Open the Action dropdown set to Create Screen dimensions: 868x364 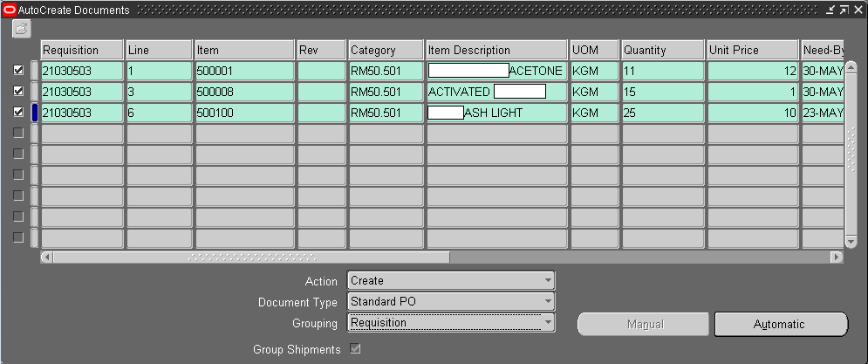[451, 281]
